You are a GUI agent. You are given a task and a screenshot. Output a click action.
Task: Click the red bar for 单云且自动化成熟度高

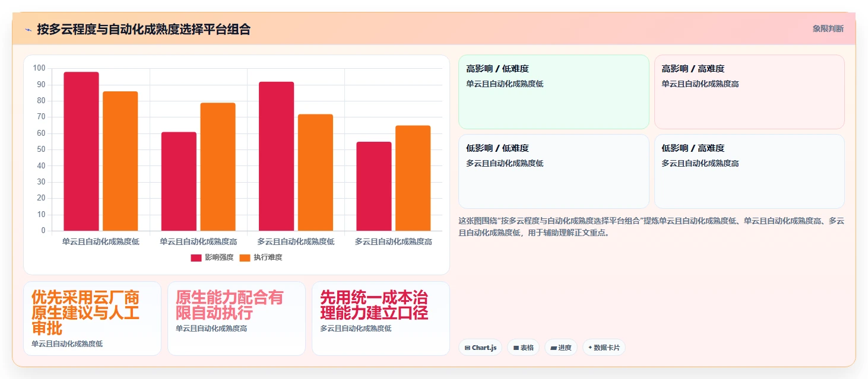[x=179, y=181]
